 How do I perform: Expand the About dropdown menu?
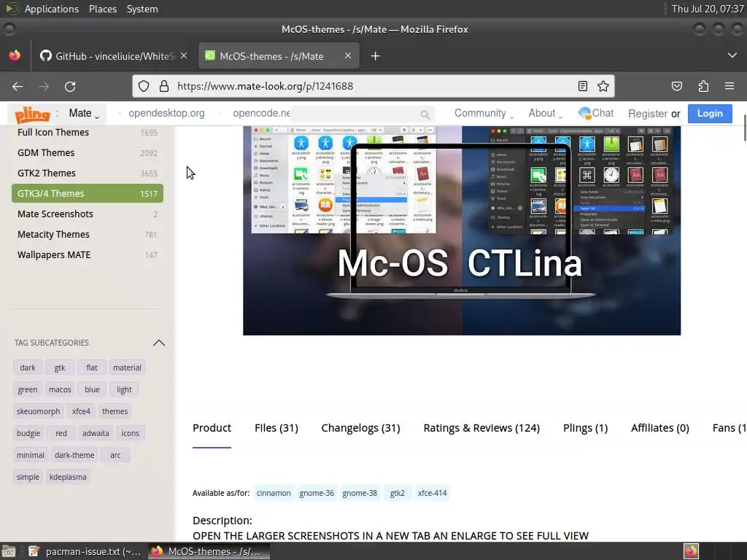pyautogui.click(x=545, y=113)
